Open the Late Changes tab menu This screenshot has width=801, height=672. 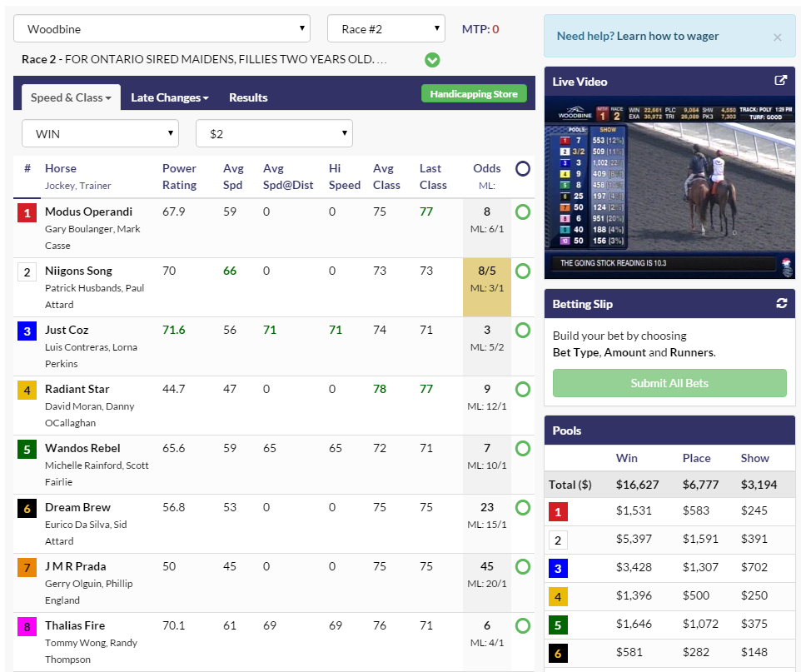click(x=169, y=97)
